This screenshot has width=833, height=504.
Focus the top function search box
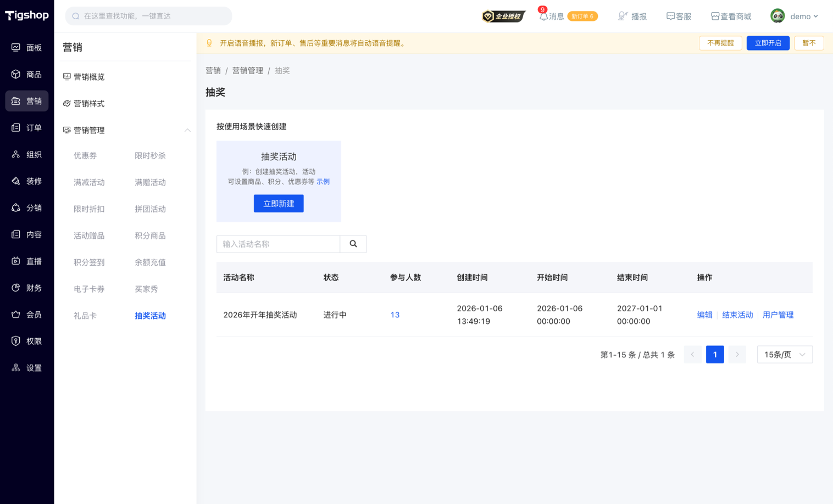tap(148, 16)
